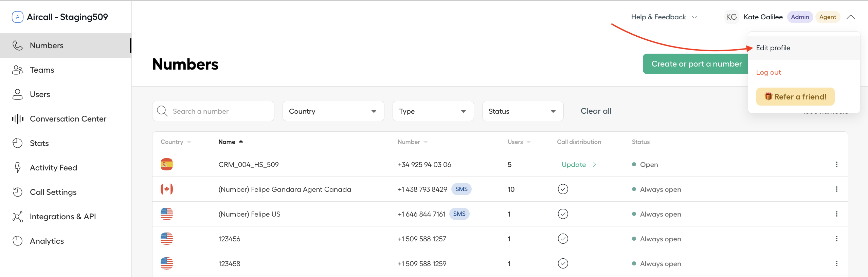Click the Agent role badge
Image resolution: width=868 pixels, height=277 pixels.
pos(828,17)
